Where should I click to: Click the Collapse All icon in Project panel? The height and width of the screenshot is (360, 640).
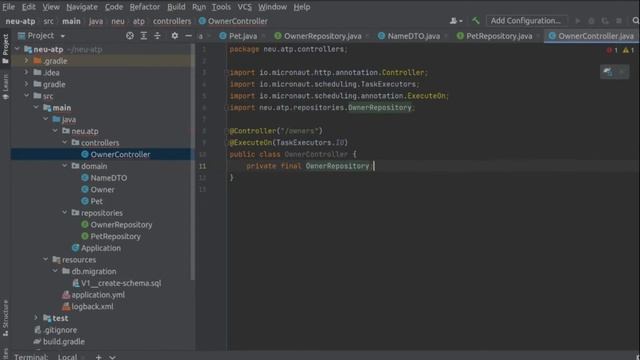pyautogui.click(x=157, y=36)
